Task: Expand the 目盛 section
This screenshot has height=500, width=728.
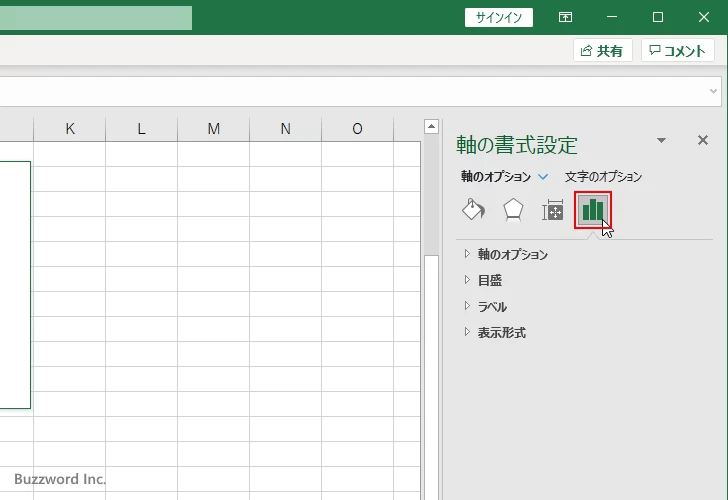Action: 484,280
